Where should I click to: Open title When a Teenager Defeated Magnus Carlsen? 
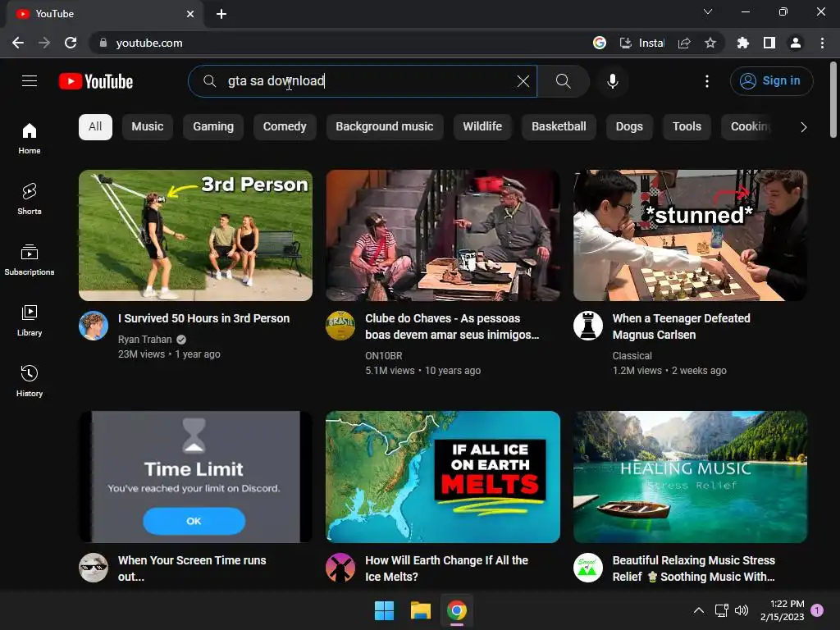681,326
